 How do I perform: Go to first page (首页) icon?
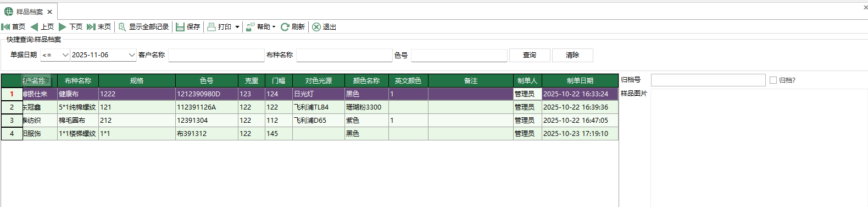[5, 27]
